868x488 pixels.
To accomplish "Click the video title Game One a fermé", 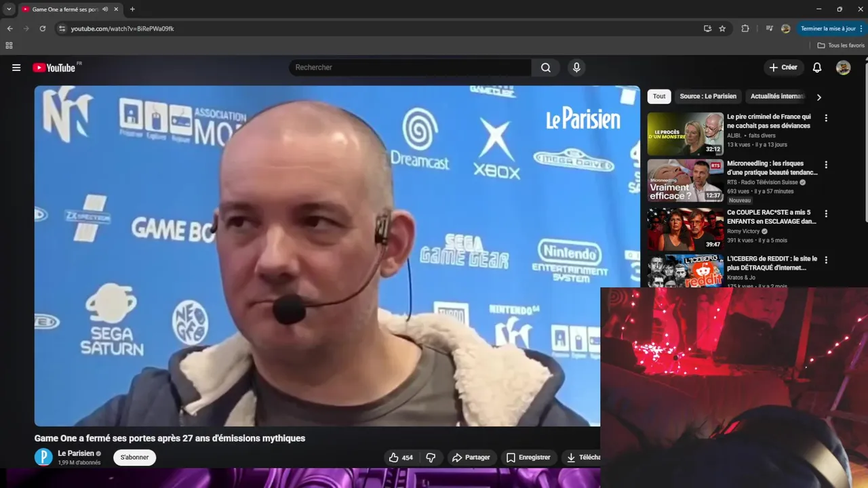I will tap(170, 439).
